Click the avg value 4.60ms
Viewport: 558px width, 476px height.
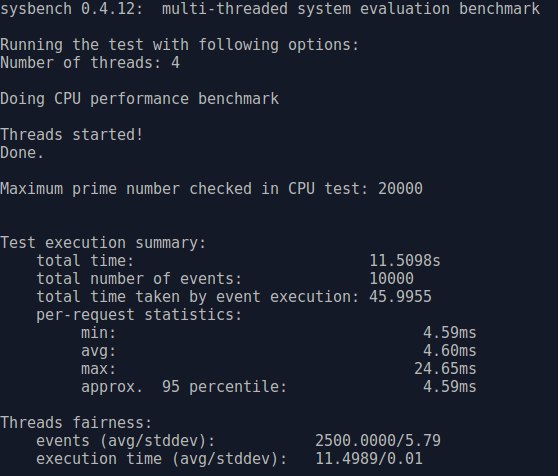tap(450, 350)
